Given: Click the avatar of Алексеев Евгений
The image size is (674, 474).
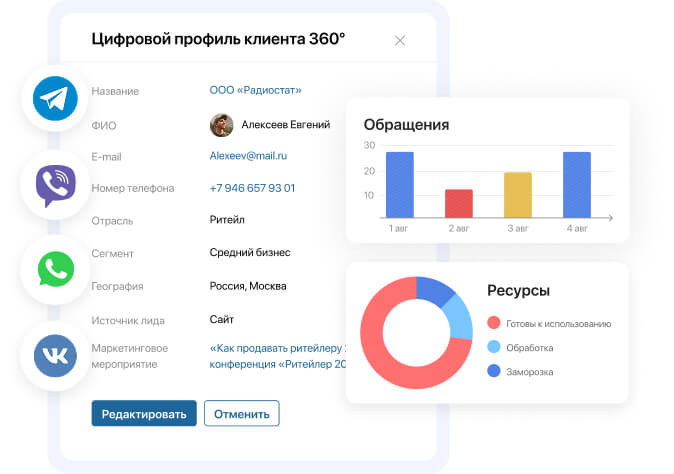Looking at the screenshot, I should click(x=221, y=124).
